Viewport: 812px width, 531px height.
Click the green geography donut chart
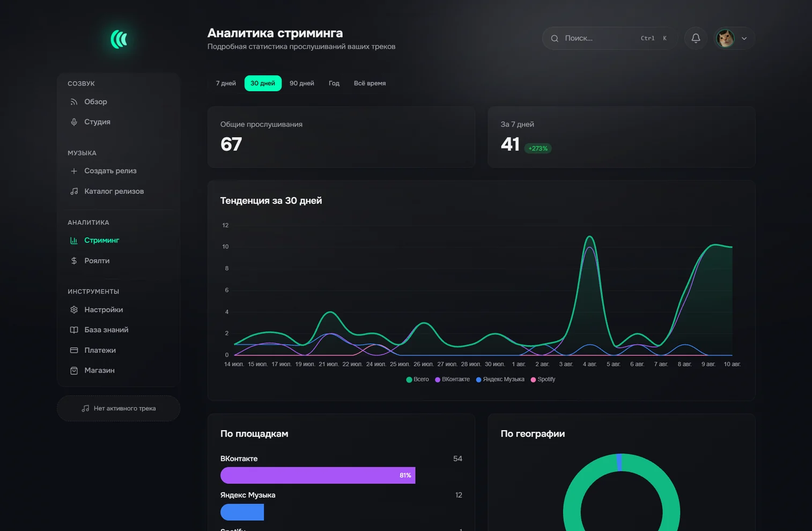click(x=622, y=492)
